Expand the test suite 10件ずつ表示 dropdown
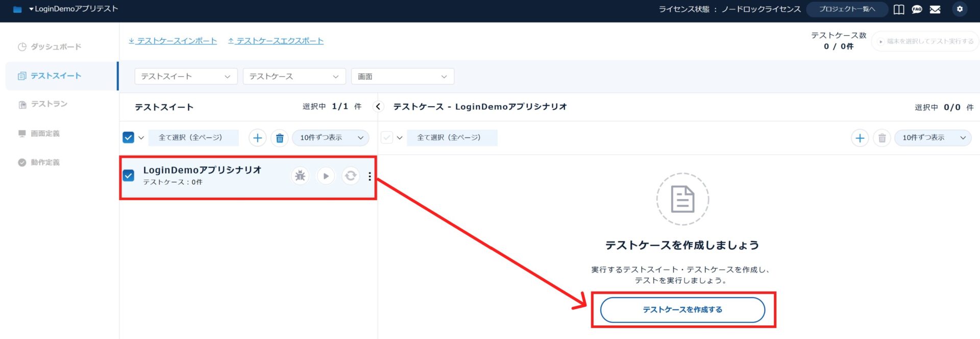980x339 pixels. click(x=331, y=138)
